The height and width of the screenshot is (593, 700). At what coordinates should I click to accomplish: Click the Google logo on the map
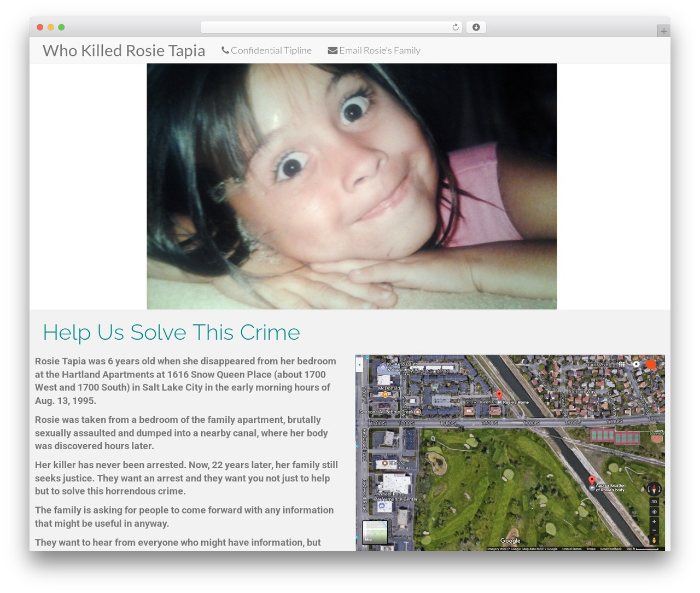pos(510,540)
